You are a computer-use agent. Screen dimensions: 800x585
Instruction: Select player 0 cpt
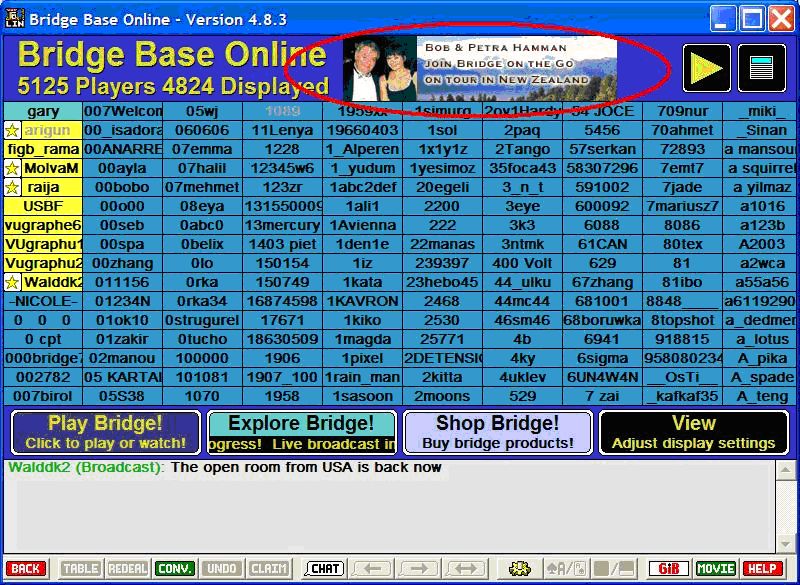[x=43, y=340]
